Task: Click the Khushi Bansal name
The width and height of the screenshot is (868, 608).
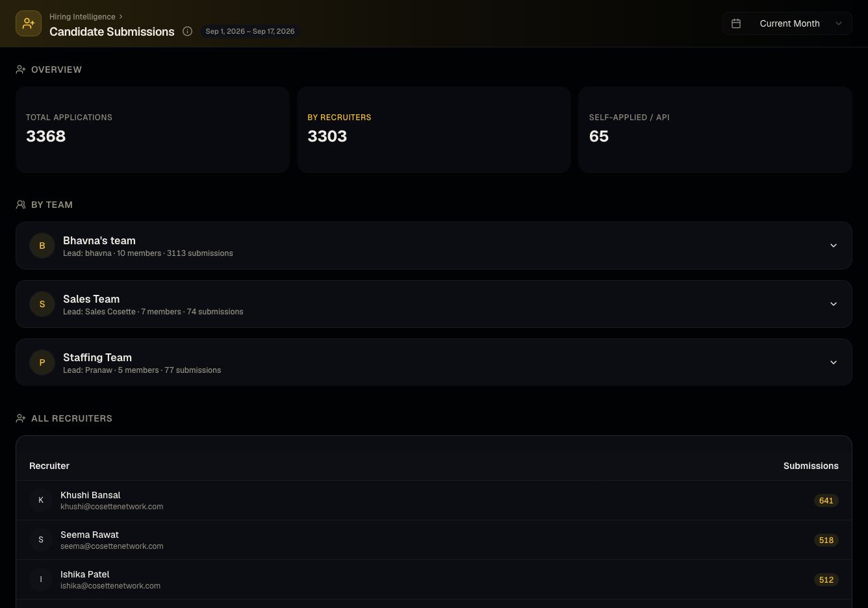Action: 90,495
